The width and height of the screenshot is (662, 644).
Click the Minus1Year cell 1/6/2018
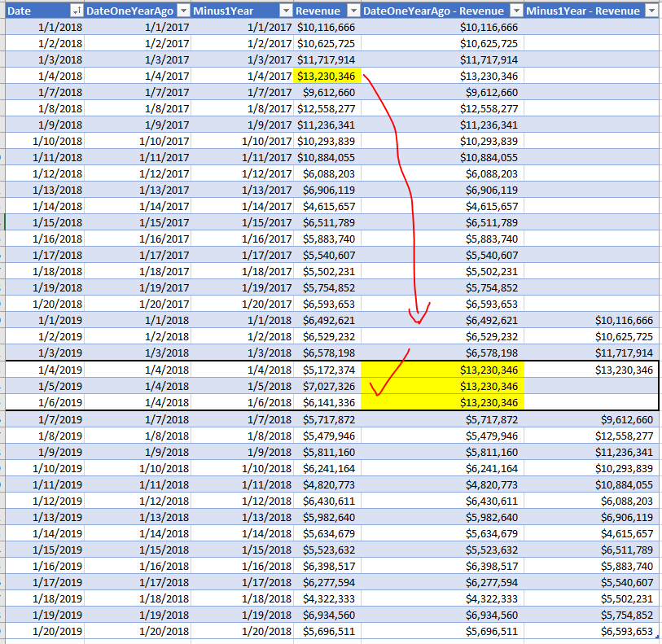click(243, 403)
